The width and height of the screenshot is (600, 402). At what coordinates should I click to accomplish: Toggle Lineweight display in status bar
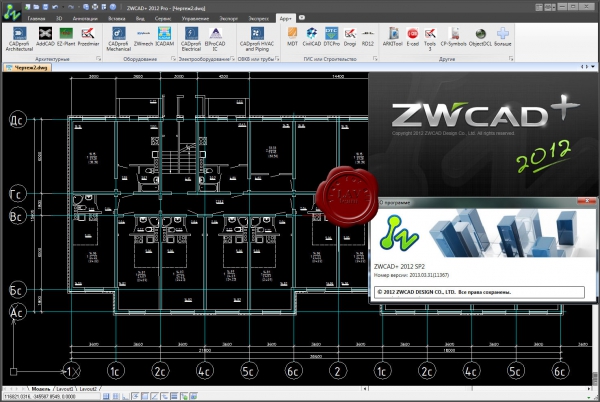point(174,397)
